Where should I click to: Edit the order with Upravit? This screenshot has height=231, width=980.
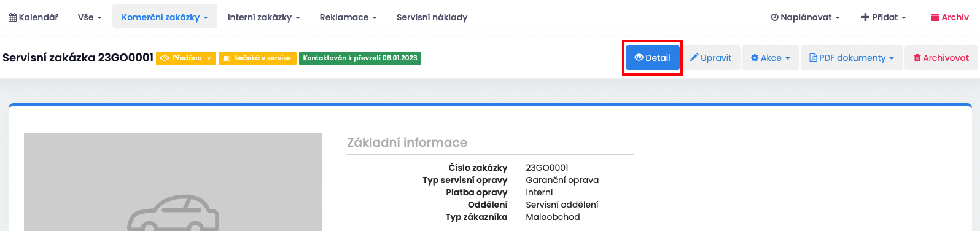[x=710, y=58]
